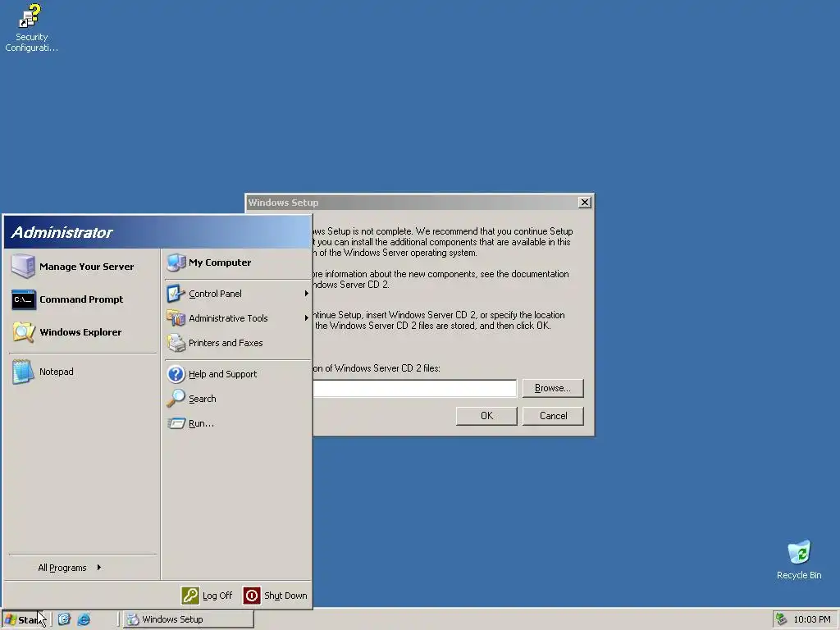Viewport: 840px width, 630px height.
Task: Click the Manage Your Server label
Action: pos(87,267)
